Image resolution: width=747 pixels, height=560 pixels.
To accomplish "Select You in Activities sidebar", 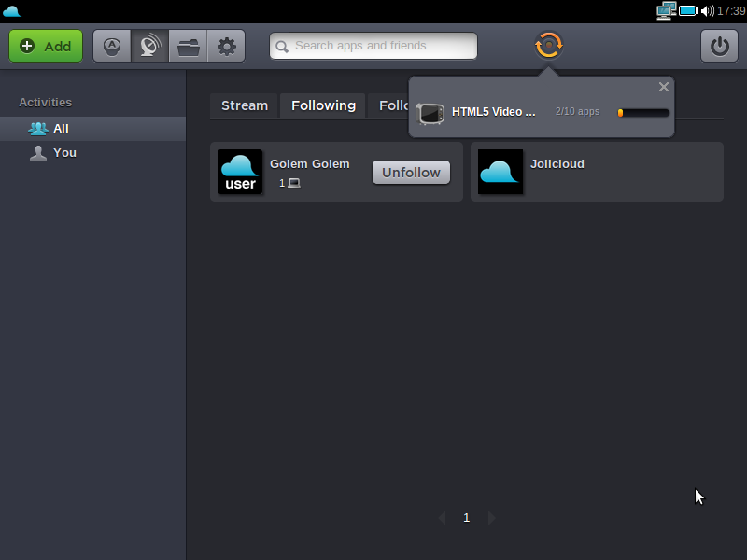I will point(64,152).
